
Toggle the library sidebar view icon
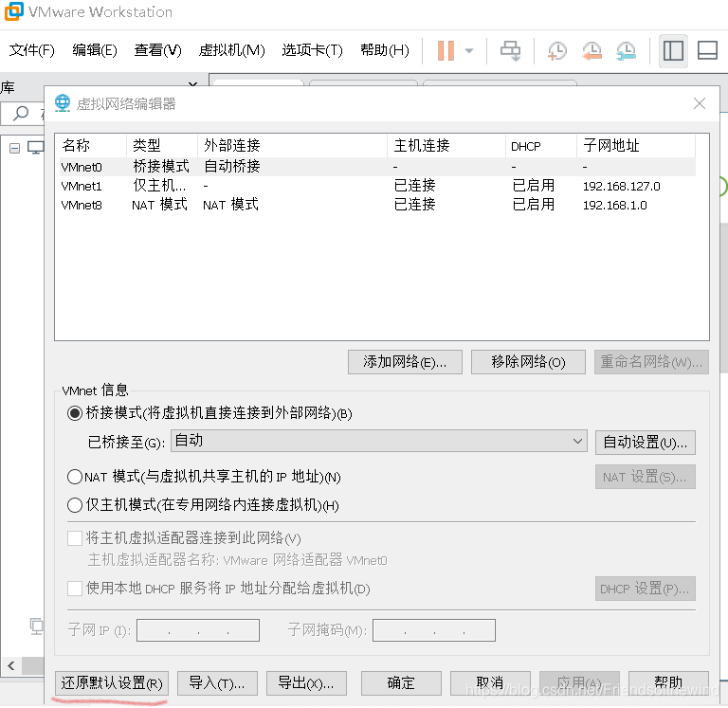pos(673,50)
